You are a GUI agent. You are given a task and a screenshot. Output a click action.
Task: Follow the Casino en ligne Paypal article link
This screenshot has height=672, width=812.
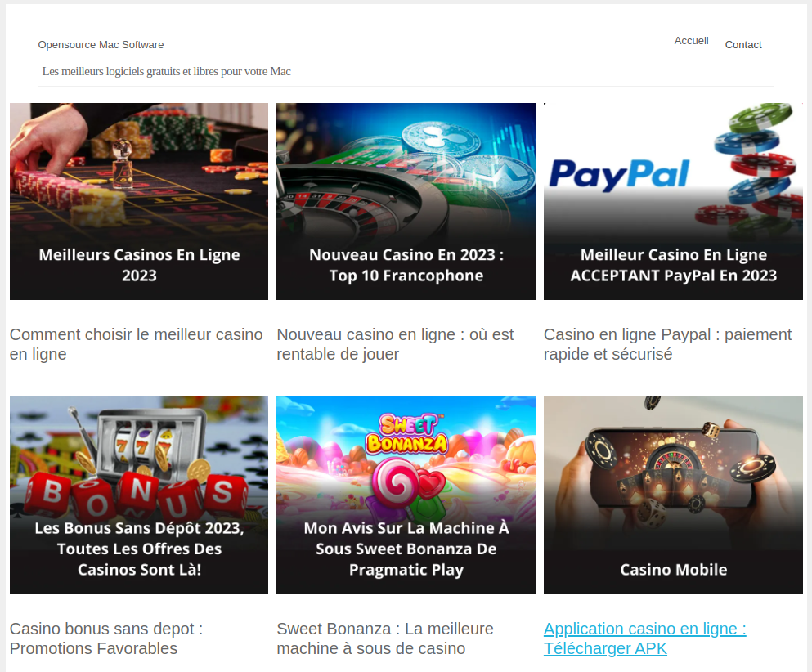tap(667, 344)
